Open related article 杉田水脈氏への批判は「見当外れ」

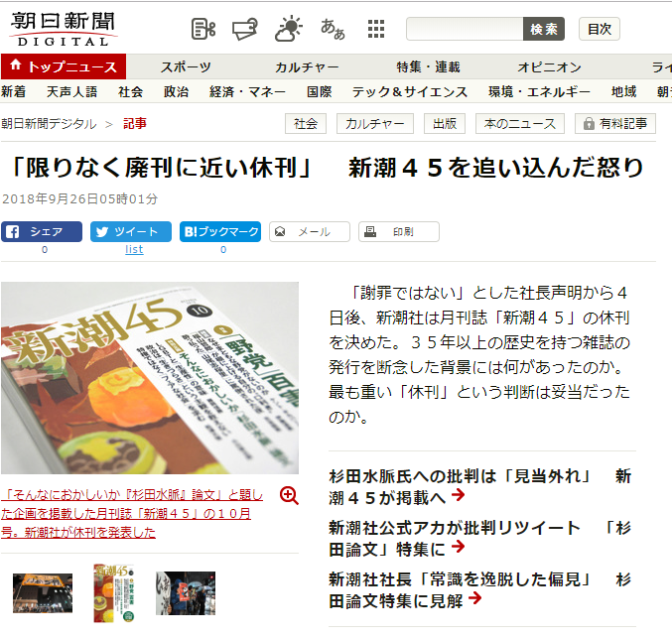(x=480, y=486)
